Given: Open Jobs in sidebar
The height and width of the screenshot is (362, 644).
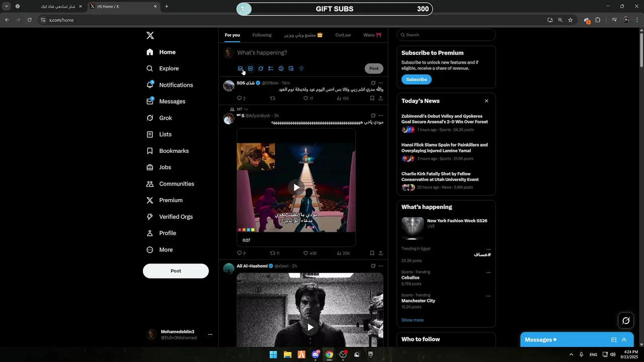Looking at the screenshot, I should click(159, 167).
